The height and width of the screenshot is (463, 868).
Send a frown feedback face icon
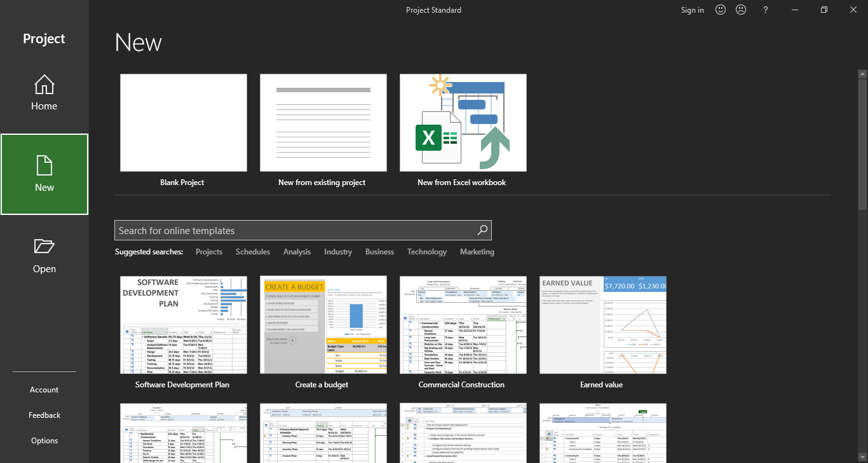click(x=741, y=10)
